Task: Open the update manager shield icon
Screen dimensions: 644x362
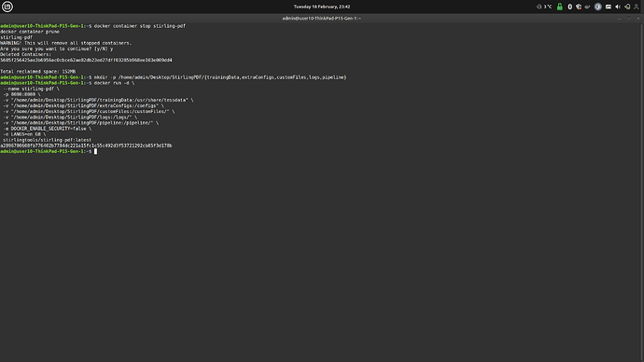Action: coord(579,7)
